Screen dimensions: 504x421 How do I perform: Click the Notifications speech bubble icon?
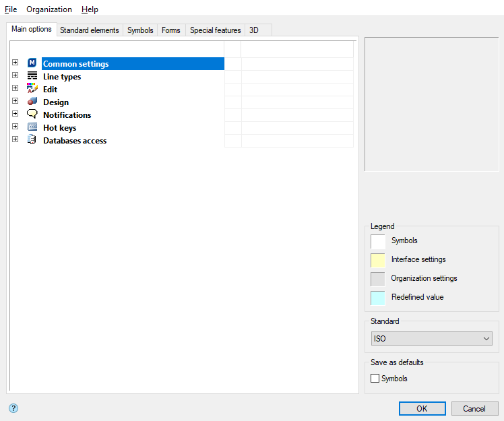pyautogui.click(x=32, y=114)
